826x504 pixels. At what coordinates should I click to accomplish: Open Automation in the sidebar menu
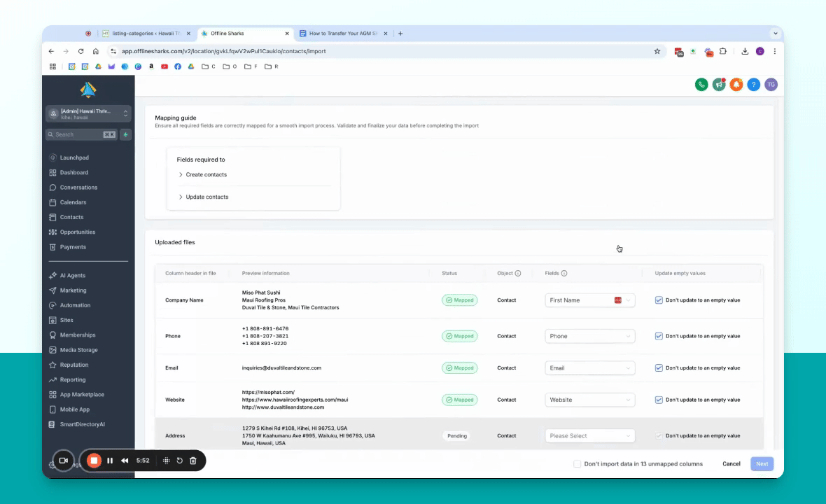point(75,305)
